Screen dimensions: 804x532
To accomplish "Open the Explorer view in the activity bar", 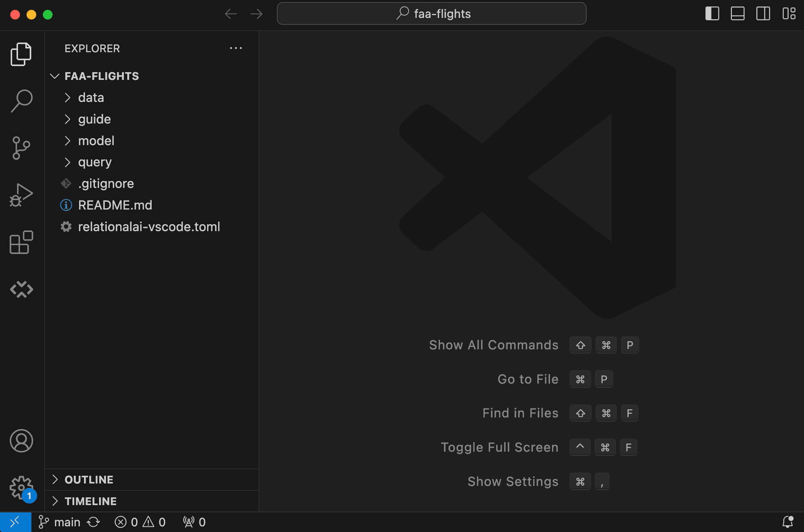I will point(21,54).
